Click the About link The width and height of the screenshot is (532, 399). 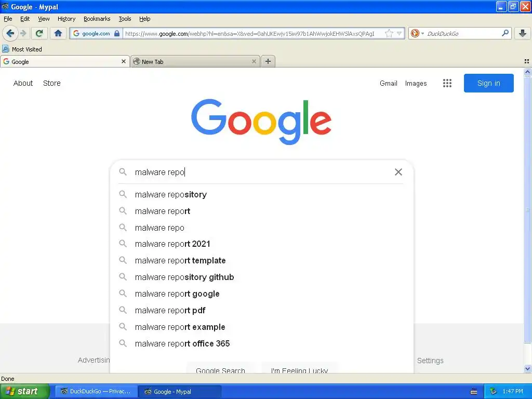(x=23, y=83)
